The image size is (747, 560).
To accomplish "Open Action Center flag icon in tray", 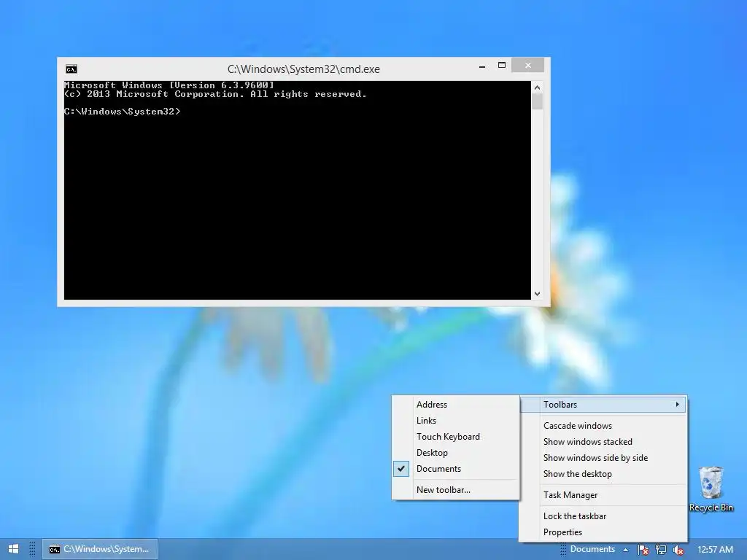I will [643, 550].
